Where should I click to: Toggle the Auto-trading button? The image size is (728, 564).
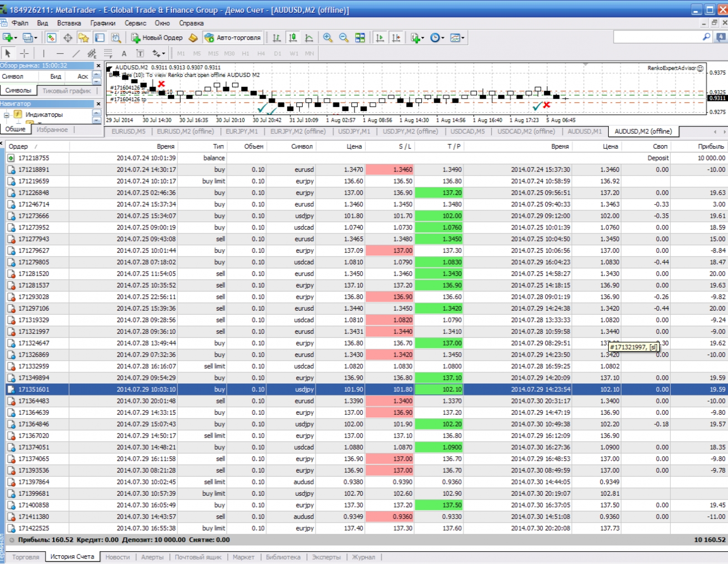233,38
